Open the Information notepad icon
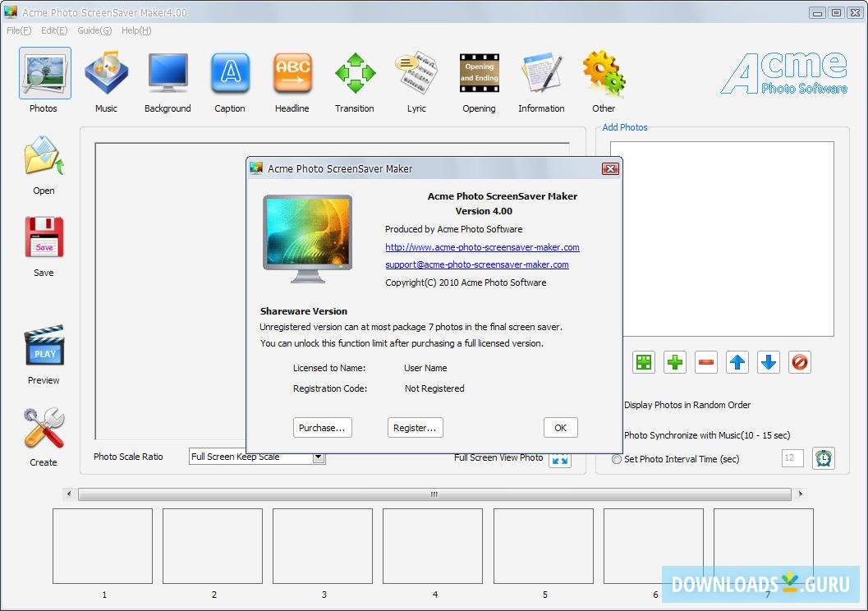 542,72
